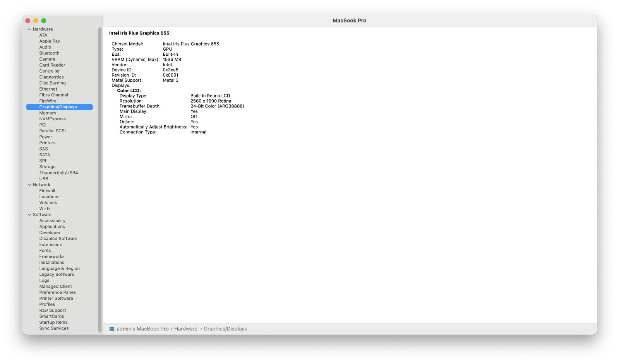Viewport: 619px width, 364px height.
Task: Select Thunderbolt/USB4 entry
Action: point(59,173)
